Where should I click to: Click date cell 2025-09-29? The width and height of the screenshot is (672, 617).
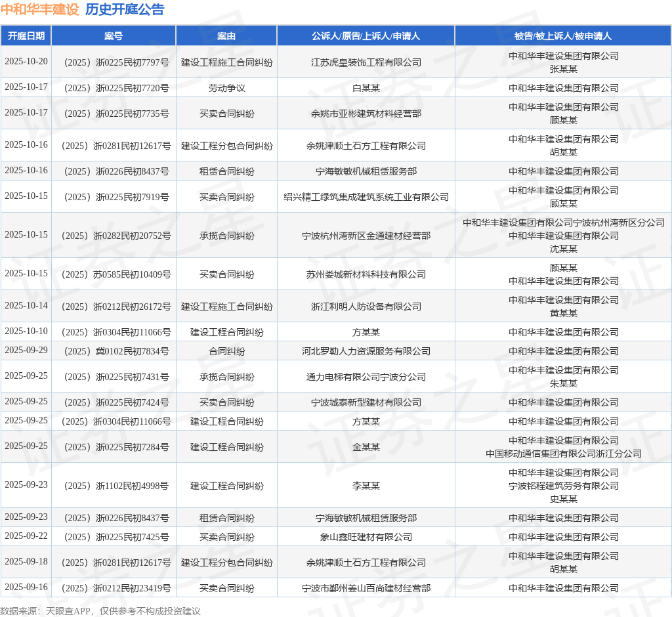(x=26, y=351)
